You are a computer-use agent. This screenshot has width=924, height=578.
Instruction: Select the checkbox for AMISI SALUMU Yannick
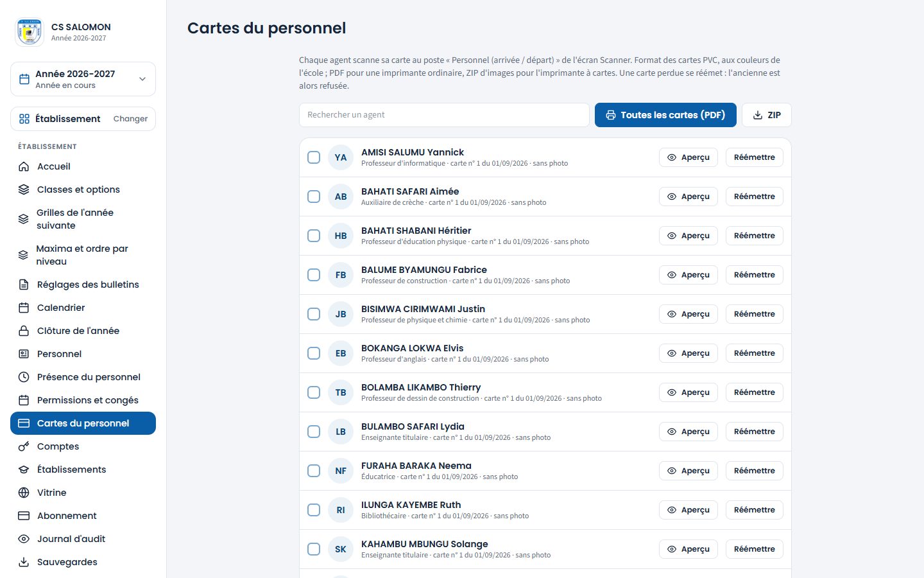pyautogui.click(x=314, y=157)
